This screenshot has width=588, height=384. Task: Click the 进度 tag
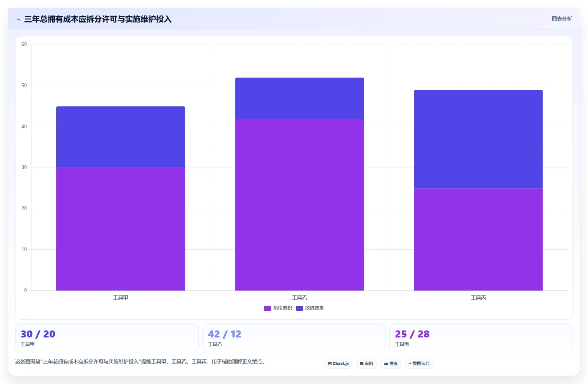coord(391,363)
